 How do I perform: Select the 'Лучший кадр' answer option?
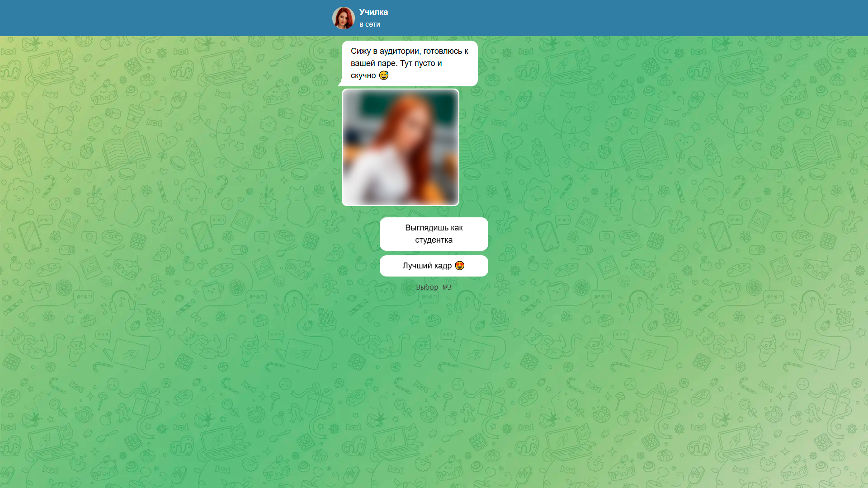pyautogui.click(x=434, y=266)
